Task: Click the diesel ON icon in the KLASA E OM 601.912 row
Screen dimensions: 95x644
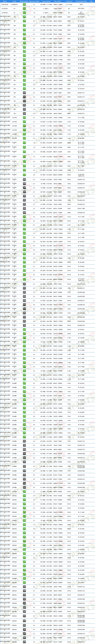Action: coord(24,284)
